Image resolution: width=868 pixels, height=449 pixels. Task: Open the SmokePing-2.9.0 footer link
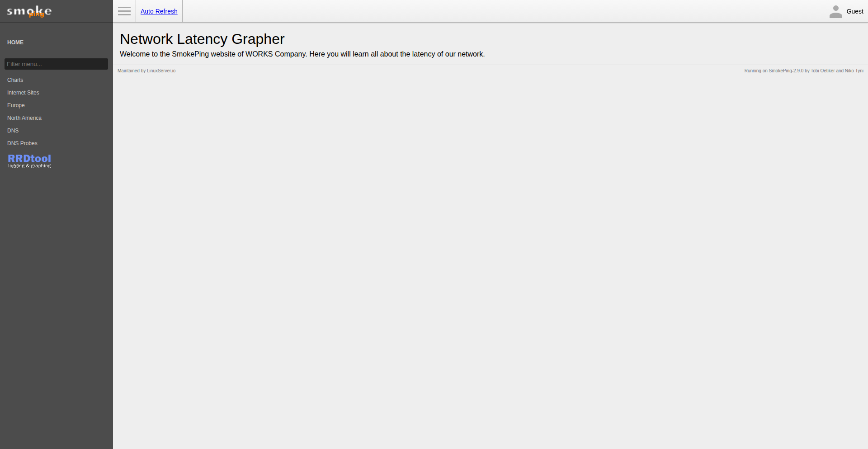point(786,71)
